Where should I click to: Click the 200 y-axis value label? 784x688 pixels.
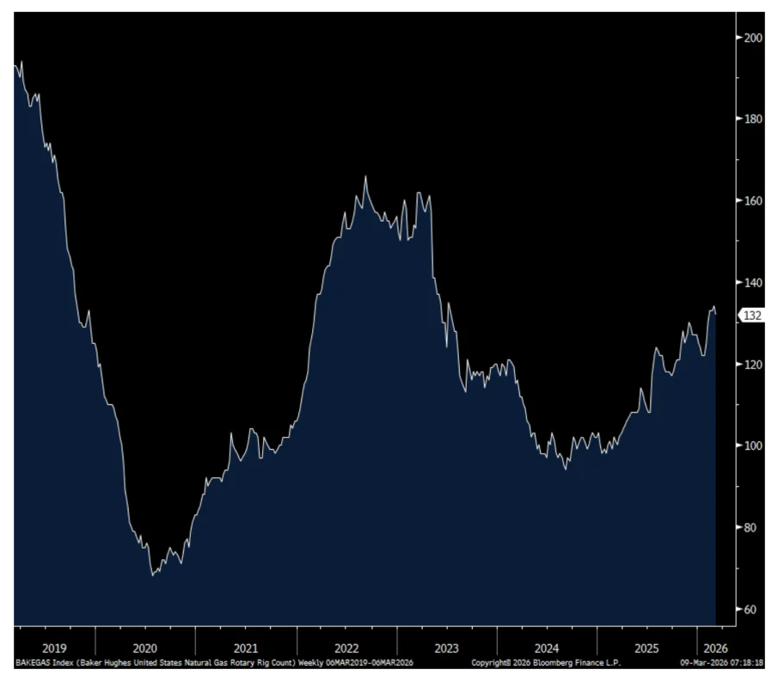pyautogui.click(x=754, y=37)
